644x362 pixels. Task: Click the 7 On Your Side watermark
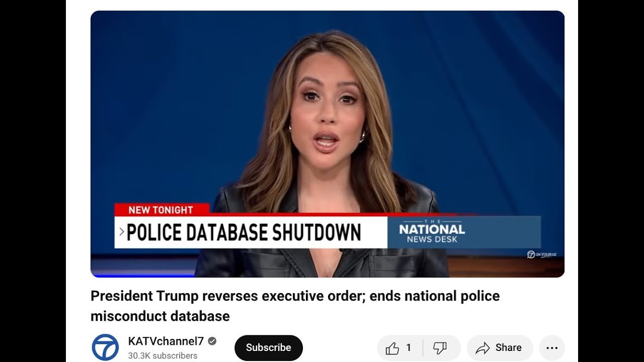541,254
